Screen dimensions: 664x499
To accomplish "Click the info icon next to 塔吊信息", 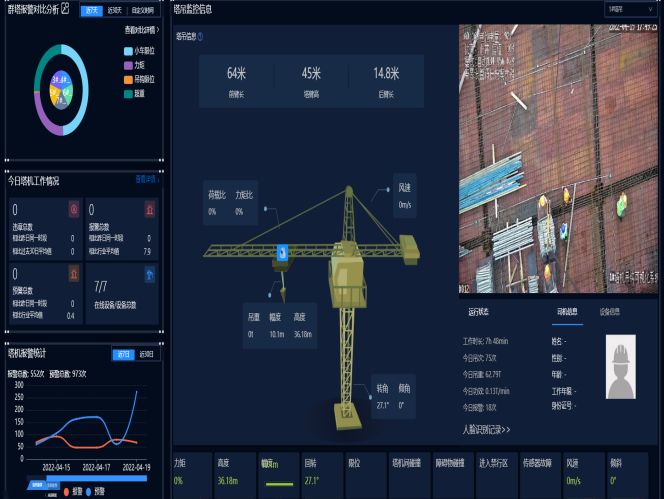I will [x=200, y=37].
